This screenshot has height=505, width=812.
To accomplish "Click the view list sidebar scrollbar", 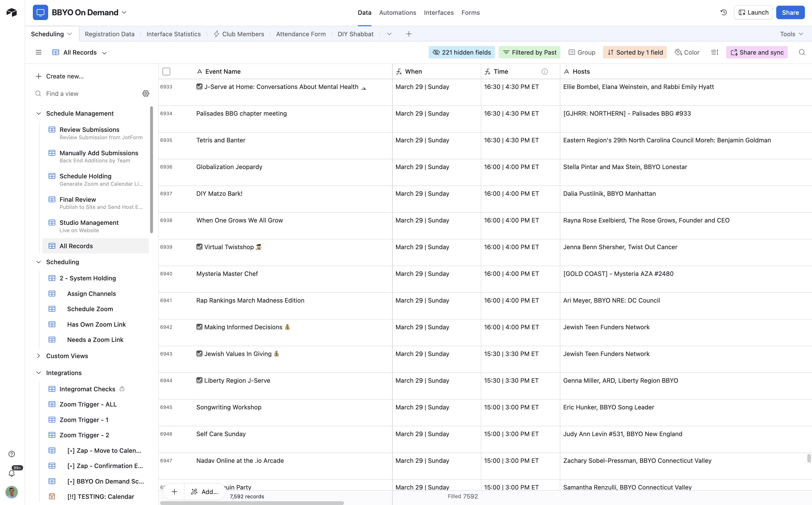I will click(x=152, y=170).
